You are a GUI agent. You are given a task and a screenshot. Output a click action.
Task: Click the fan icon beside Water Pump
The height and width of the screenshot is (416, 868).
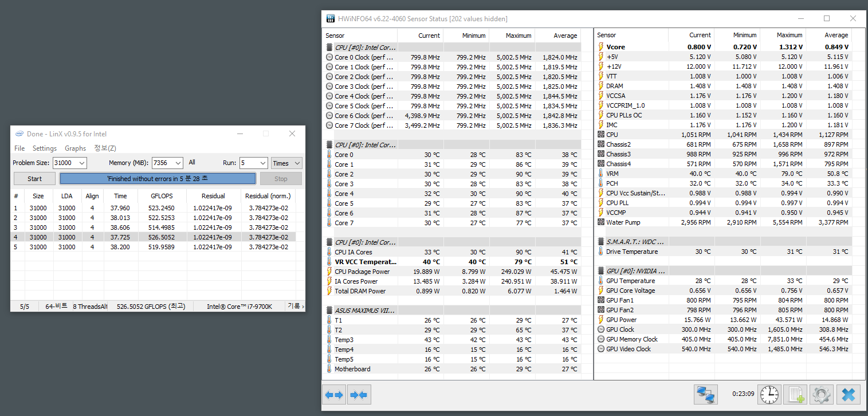coord(601,222)
